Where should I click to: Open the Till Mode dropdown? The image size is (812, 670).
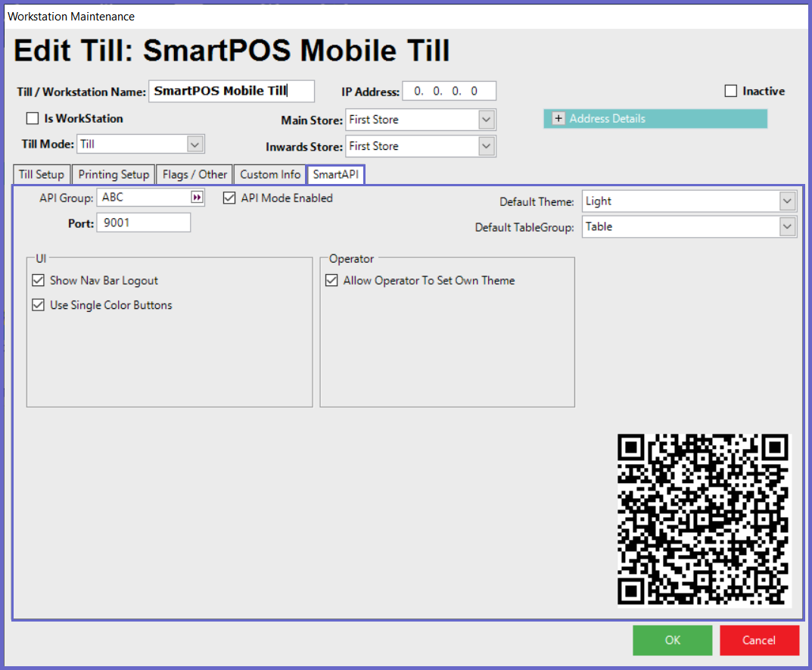click(194, 144)
